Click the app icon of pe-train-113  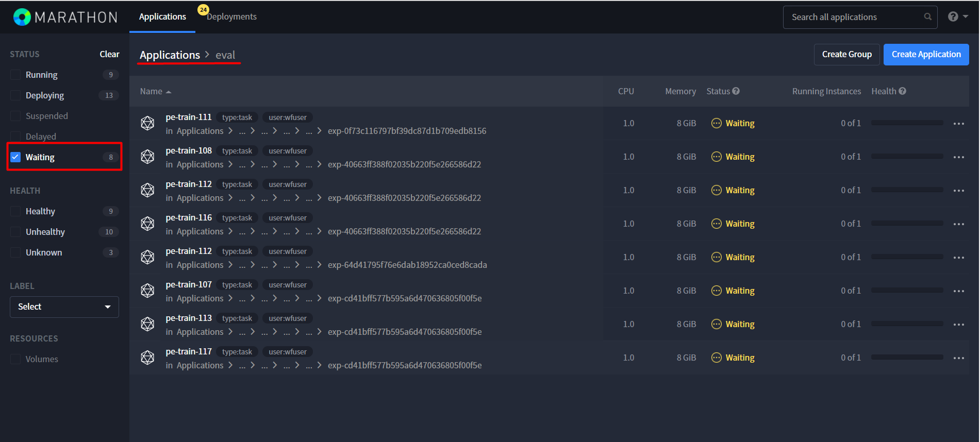point(147,324)
